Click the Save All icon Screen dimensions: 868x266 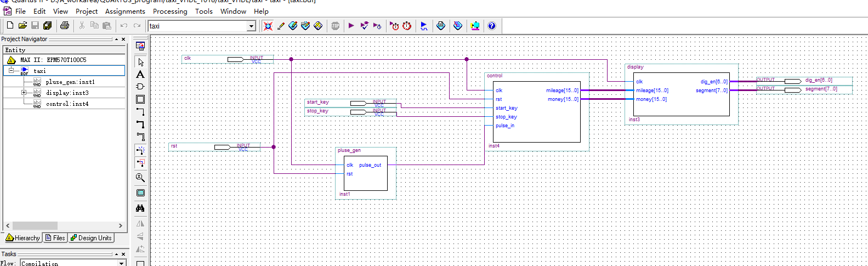[48, 25]
